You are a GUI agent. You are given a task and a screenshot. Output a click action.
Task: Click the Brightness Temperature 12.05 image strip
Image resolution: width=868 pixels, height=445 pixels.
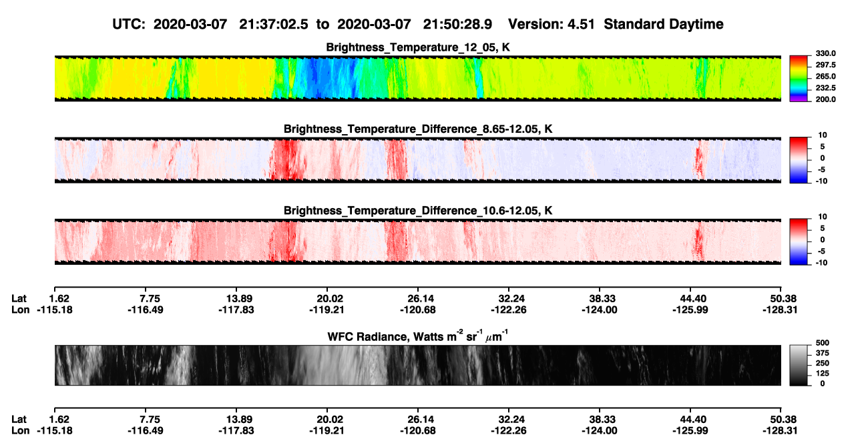pos(418,78)
